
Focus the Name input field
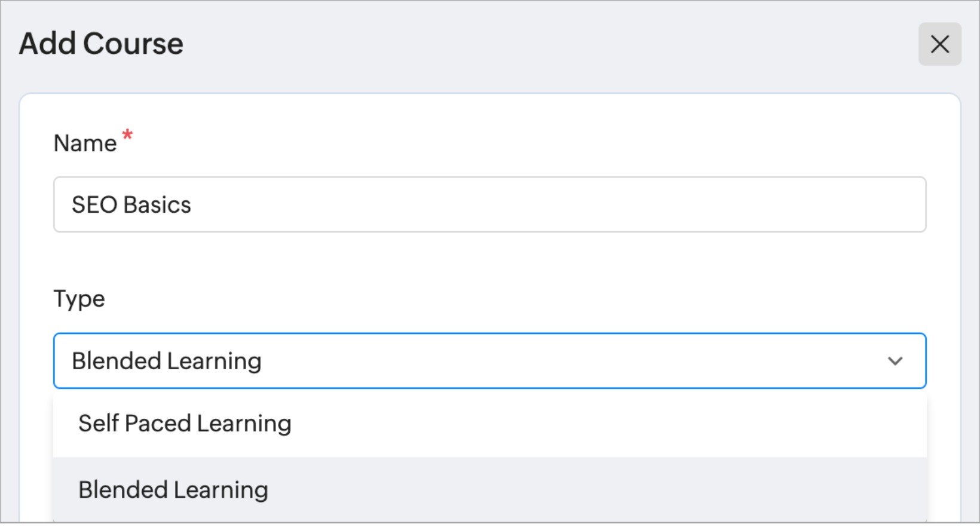point(489,204)
